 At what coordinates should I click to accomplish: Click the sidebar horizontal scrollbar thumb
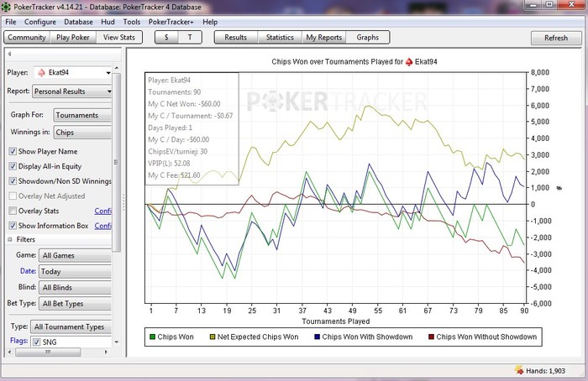click(48, 352)
